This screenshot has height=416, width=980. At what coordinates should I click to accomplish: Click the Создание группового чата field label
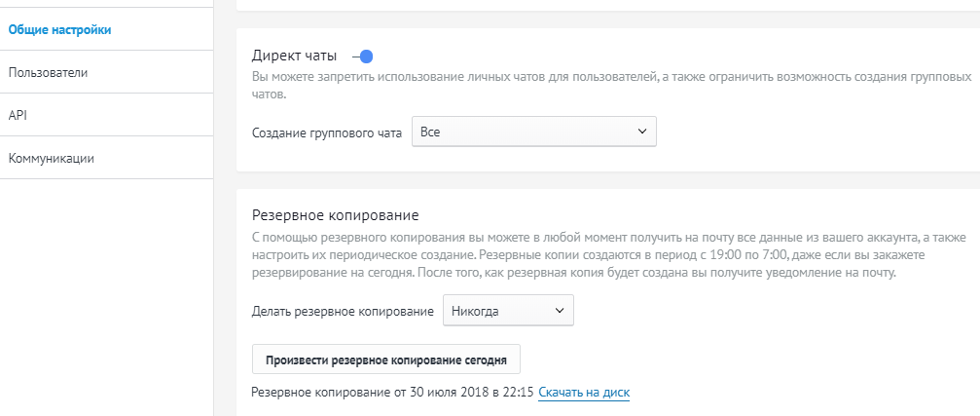(x=327, y=132)
